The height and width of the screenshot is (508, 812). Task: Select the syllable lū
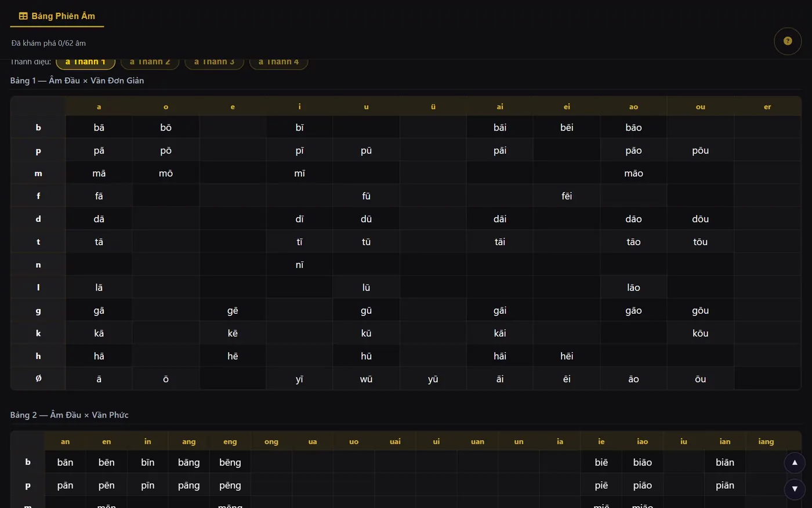(x=367, y=288)
